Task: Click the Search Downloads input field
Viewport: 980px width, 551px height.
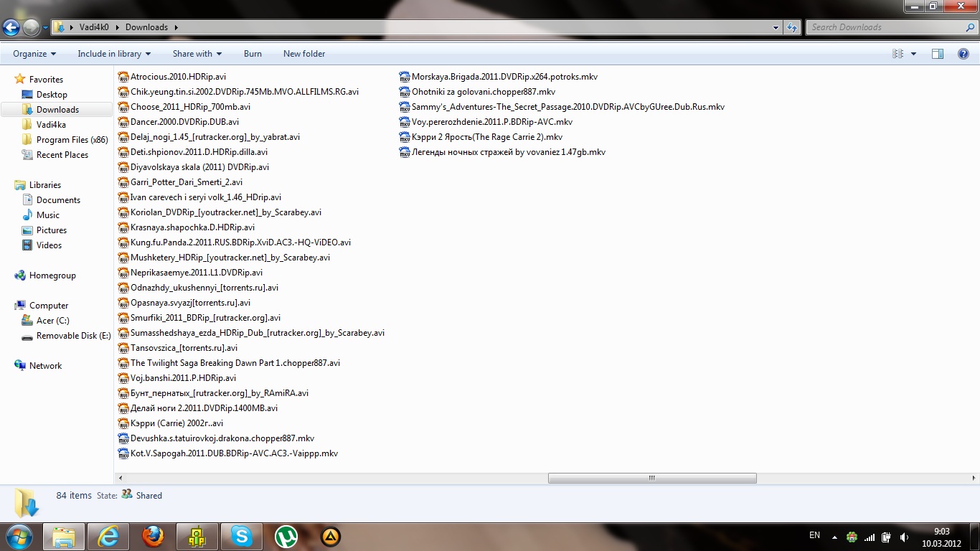Action: (886, 27)
